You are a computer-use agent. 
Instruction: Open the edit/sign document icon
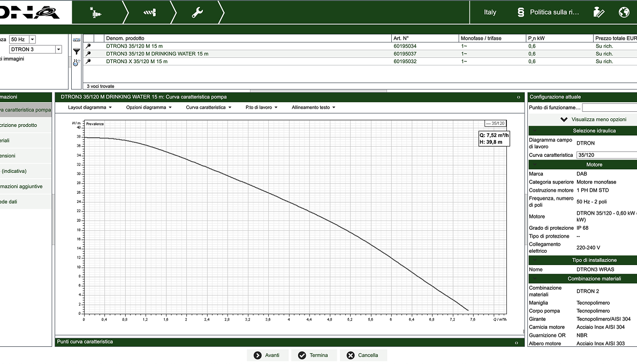click(x=599, y=12)
